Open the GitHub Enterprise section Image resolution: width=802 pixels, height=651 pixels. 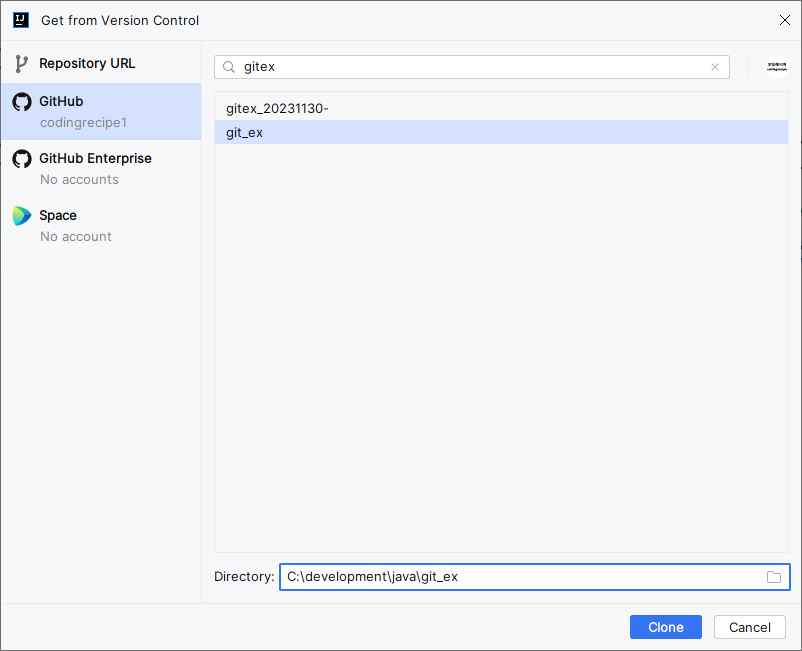[101, 169]
